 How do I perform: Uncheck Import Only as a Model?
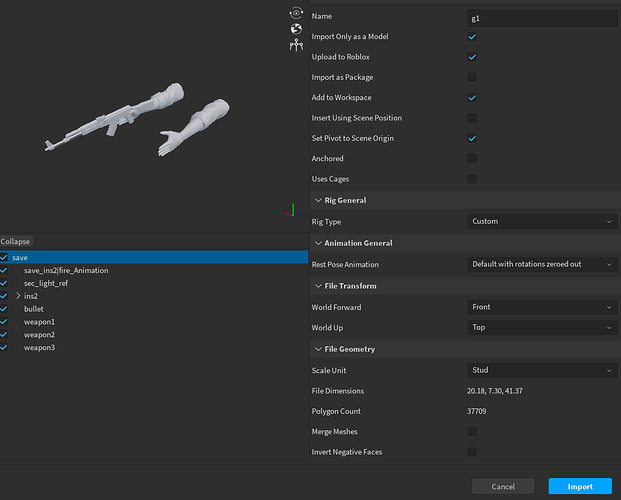point(472,37)
